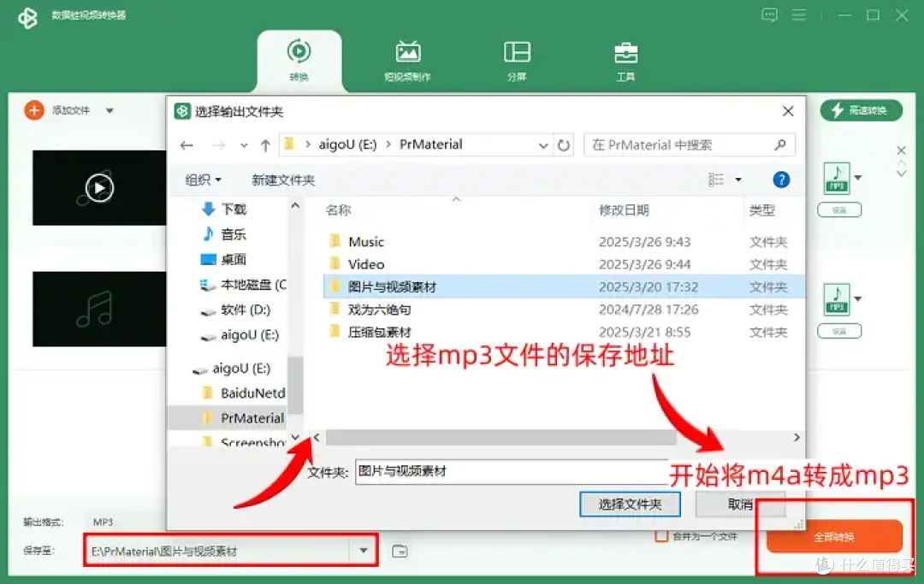Sort by the Name column header
Image resolution: width=924 pixels, height=584 pixels.
click(338, 210)
